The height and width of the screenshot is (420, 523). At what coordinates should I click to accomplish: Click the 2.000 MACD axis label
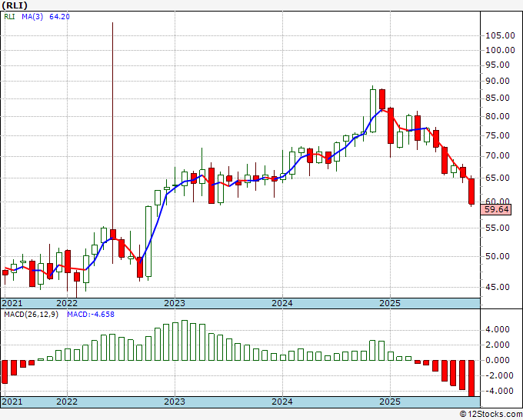point(498,345)
